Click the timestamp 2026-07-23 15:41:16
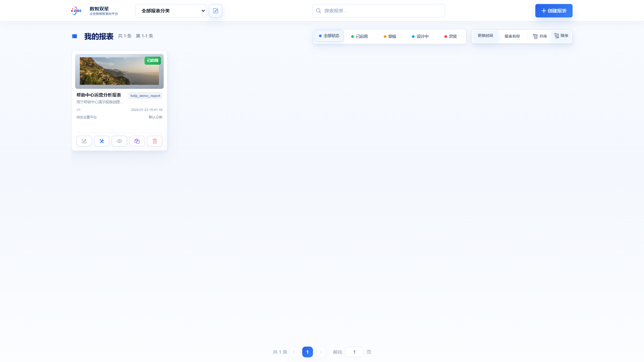This screenshot has height=362, width=644. (147, 110)
